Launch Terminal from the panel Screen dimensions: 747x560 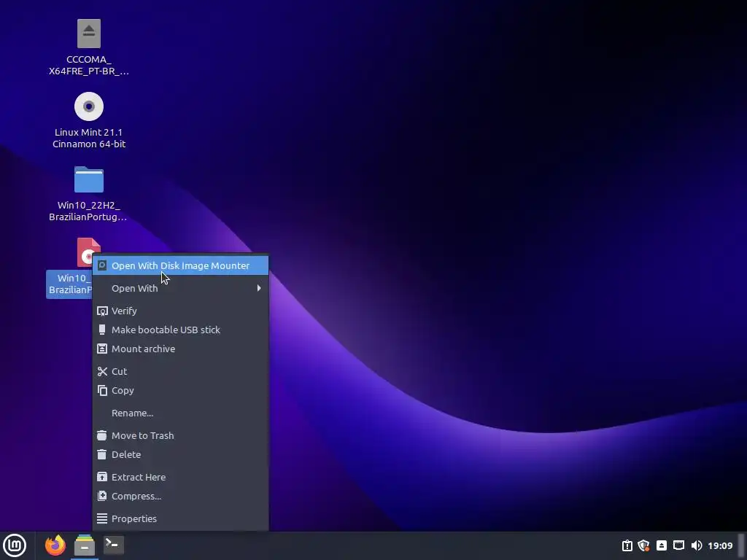coord(114,545)
